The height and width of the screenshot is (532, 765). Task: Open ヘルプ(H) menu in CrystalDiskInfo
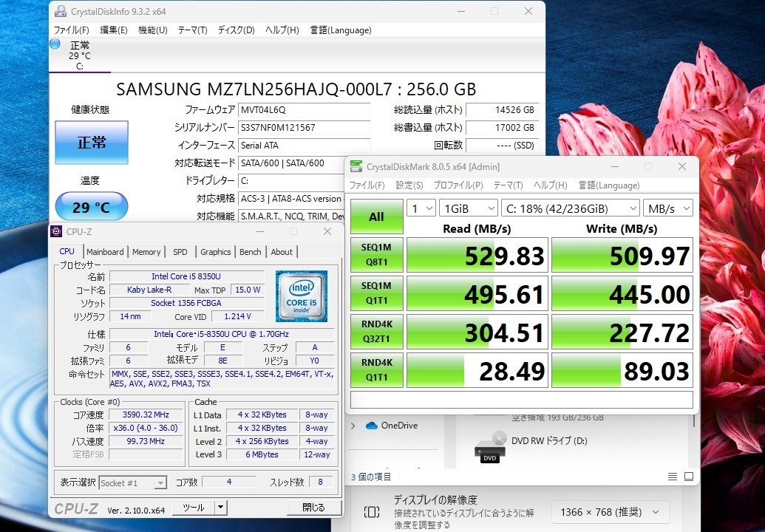coord(282,30)
